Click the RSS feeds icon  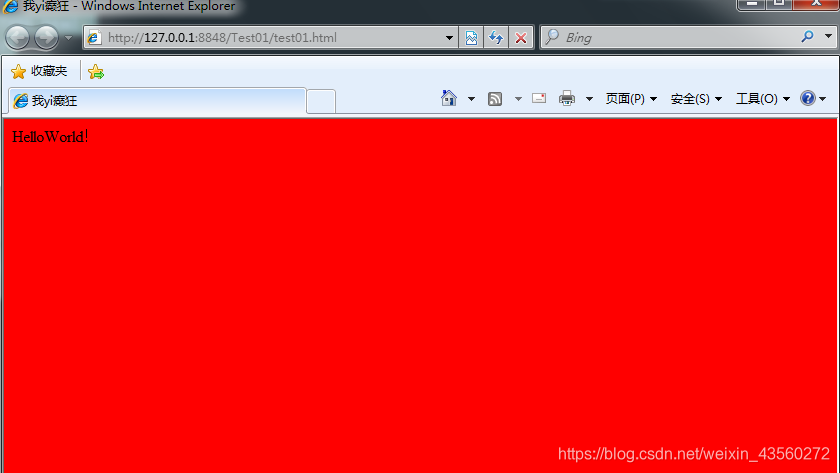495,99
